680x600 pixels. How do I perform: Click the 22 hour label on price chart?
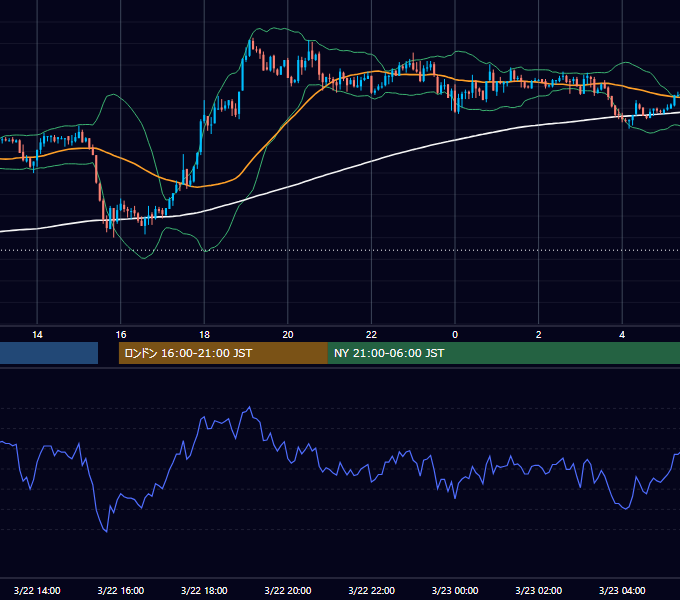click(371, 335)
